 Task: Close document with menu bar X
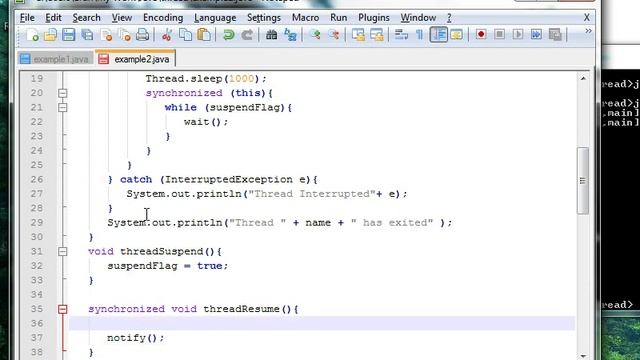[x=587, y=18]
